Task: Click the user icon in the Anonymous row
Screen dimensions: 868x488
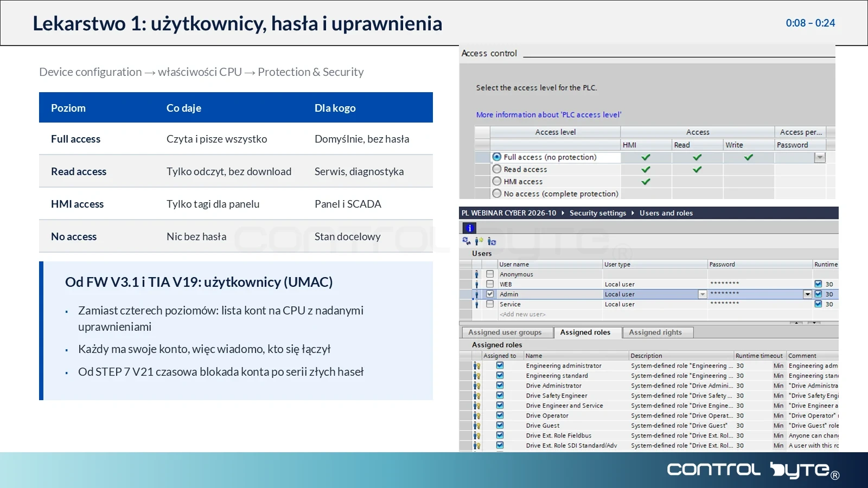Action: click(x=477, y=274)
